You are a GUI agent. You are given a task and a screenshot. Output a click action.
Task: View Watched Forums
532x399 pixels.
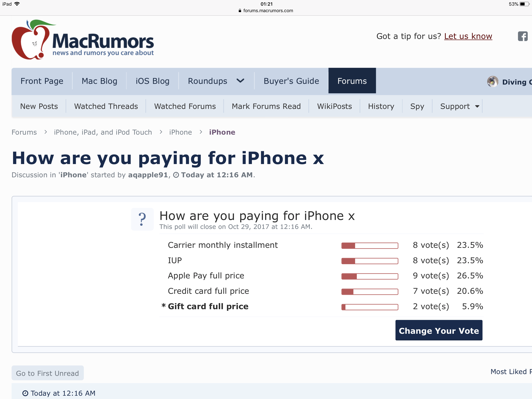(x=185, y=106)
